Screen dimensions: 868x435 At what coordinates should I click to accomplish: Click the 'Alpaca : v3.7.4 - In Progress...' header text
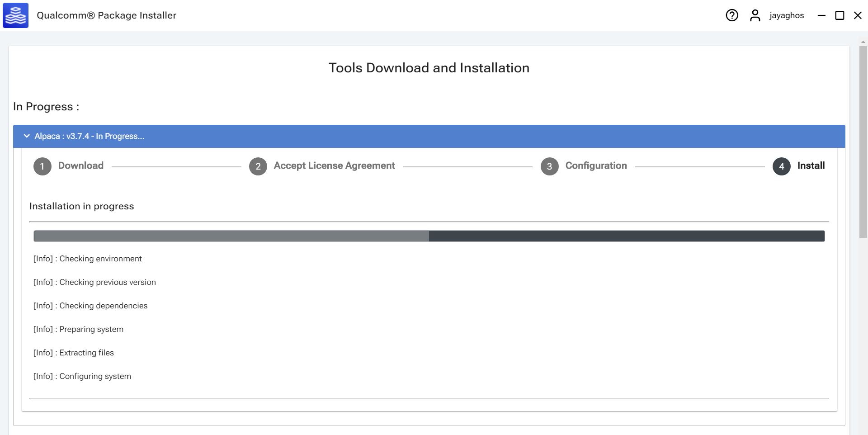click(x=90, y=136)
